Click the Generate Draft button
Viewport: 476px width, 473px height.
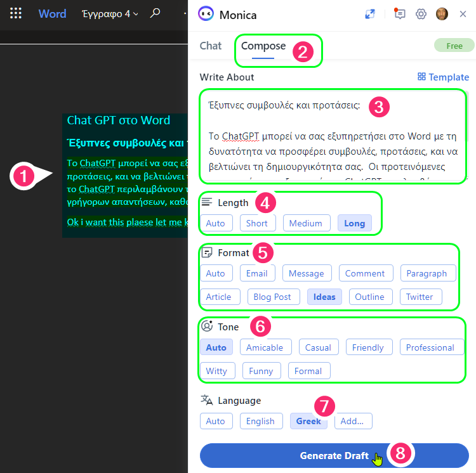334,455
